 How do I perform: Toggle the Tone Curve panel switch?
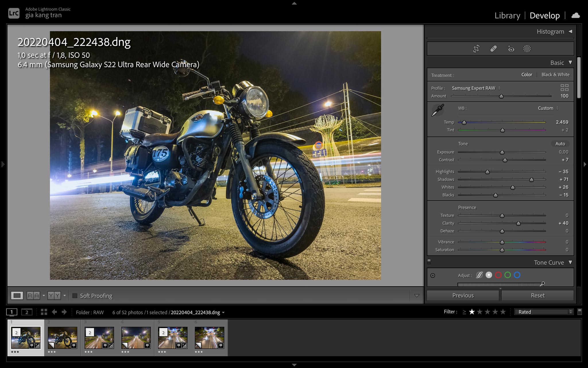(x=429, y=262)
